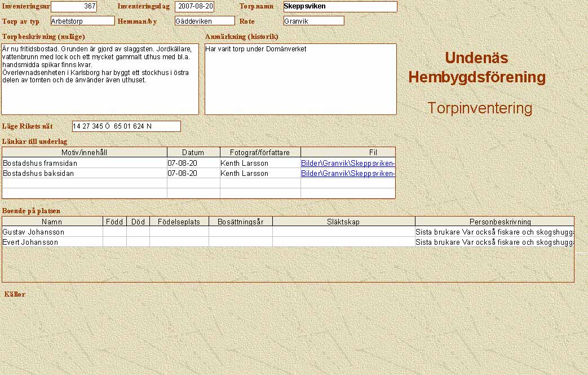Click the Rote field containing Granvik
This screenshot has width=588, height=375.
[x=313, y=21]
